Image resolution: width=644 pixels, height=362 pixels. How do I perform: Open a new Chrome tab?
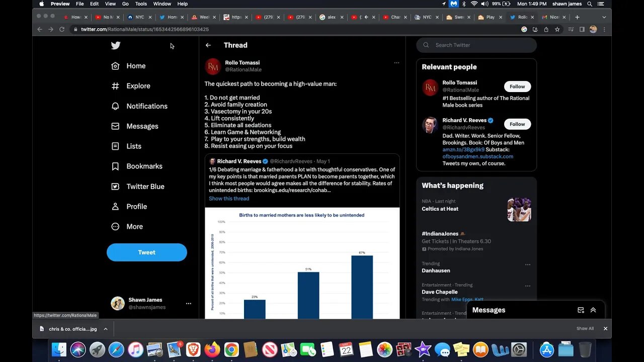(577, 17)
